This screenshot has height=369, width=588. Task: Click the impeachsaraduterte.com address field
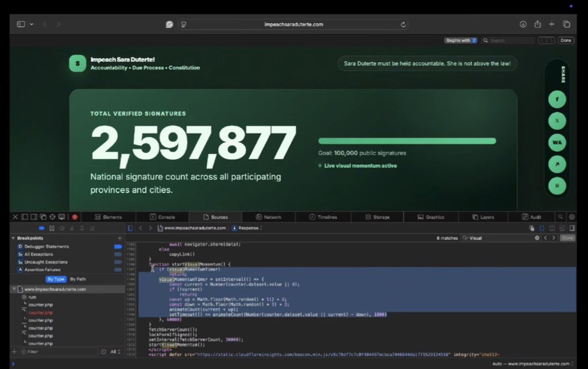pos(293,24)
